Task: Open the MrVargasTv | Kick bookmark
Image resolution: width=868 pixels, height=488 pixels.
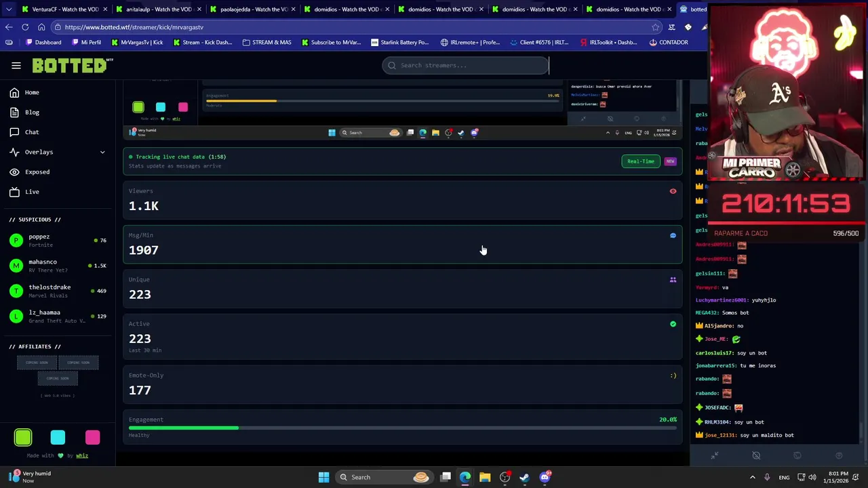Action: pyautogui.click(x=136, y=42)
